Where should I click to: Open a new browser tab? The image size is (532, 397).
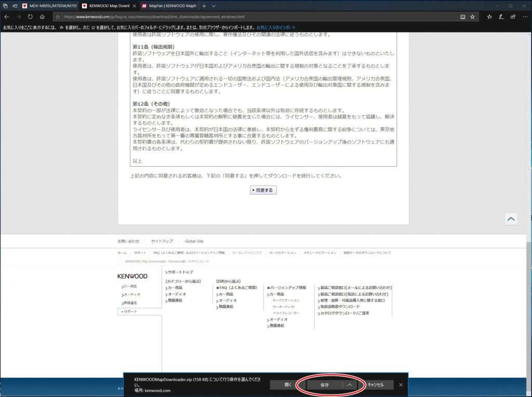[204, 6]
